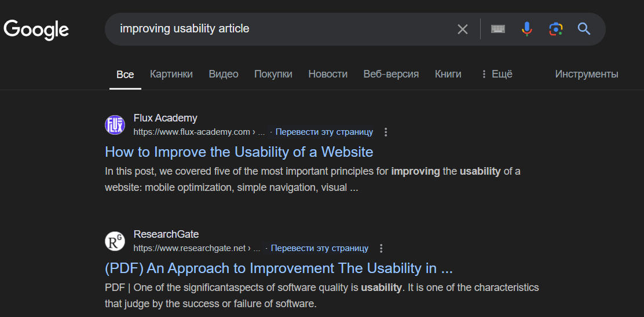
Task: Click Перевести эту страницу for Flux Academy
Action: [x=324, y=132]
